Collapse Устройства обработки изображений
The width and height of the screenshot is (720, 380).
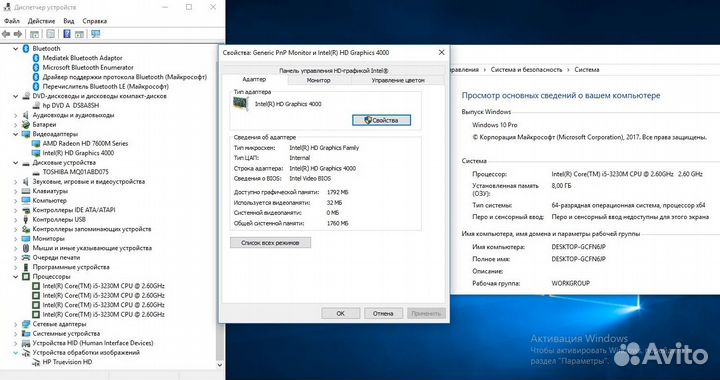tap(16, 352)
